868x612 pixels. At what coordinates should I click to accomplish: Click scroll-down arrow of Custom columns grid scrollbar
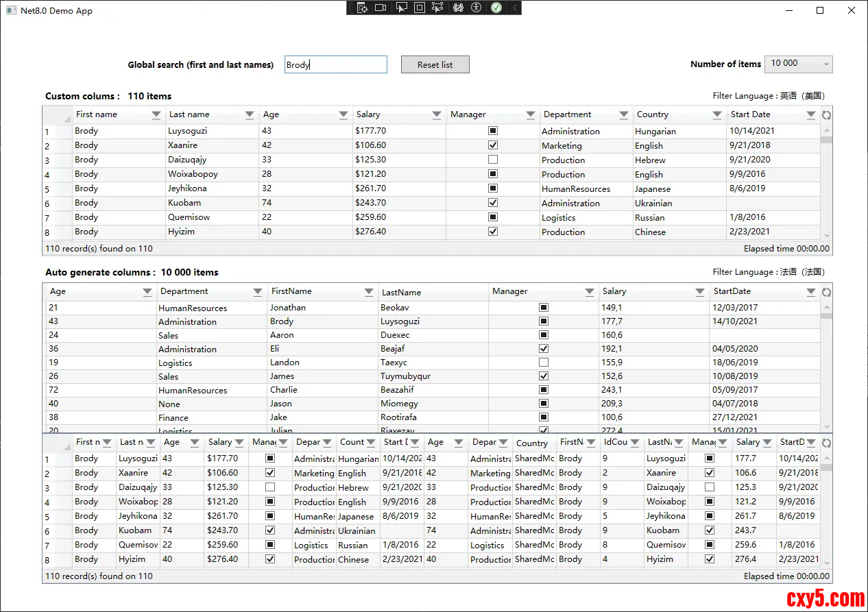pyautogui.click(x=826, y=235)
